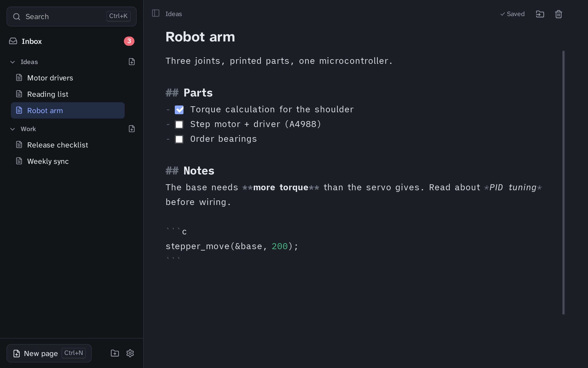The height and width of the screenshot is (368, 588).
Task: Check the Order bearings item
Action: (x=179, y=139)
